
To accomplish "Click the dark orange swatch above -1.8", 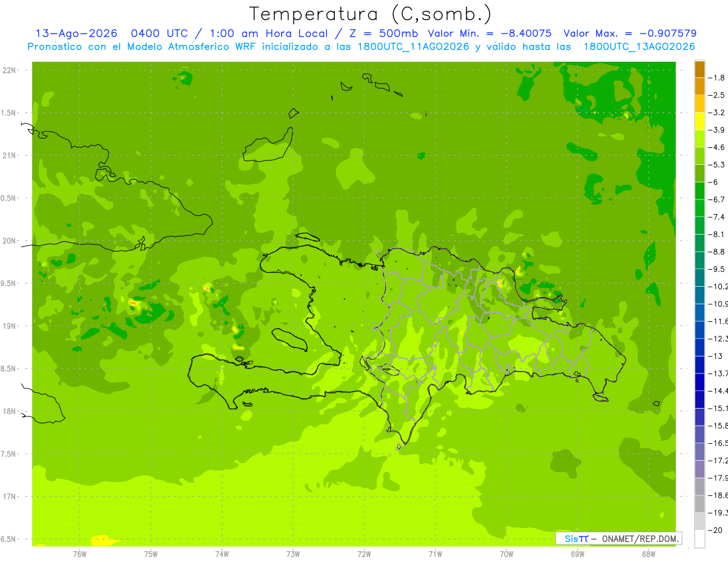I will (699, 69).
